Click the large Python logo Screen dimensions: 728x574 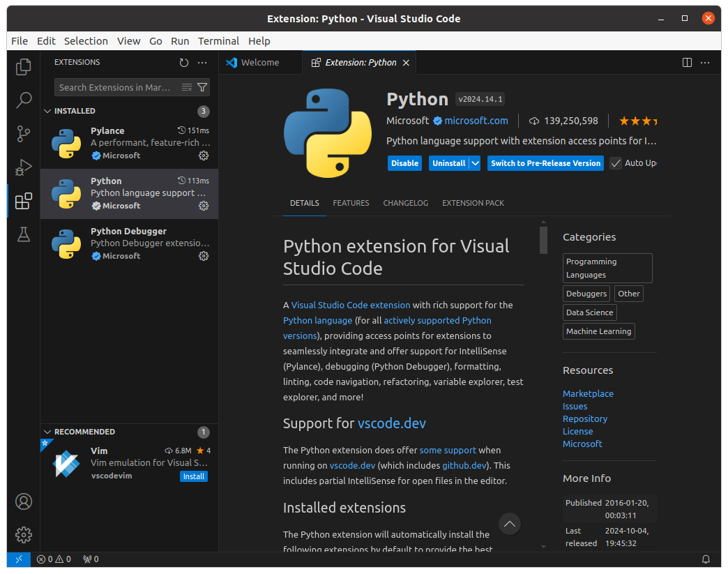(328, 133)
